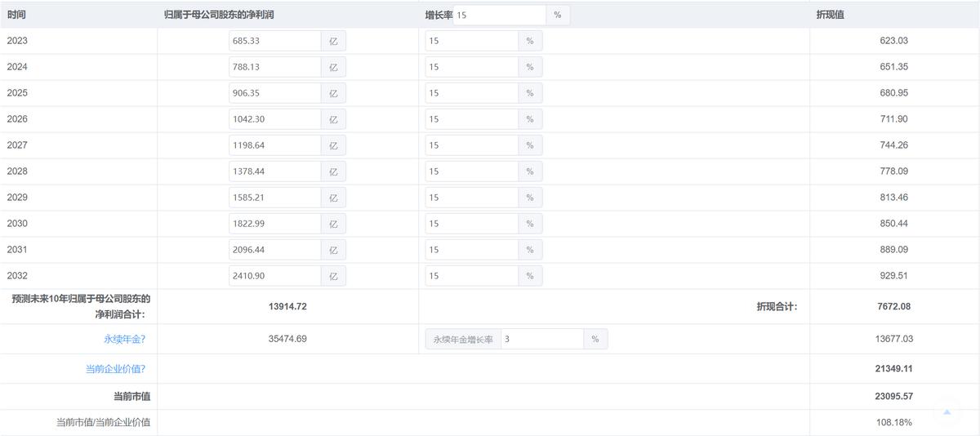Click the 永续年金增长率 input field
980x436 pixels.
point(541,339)
